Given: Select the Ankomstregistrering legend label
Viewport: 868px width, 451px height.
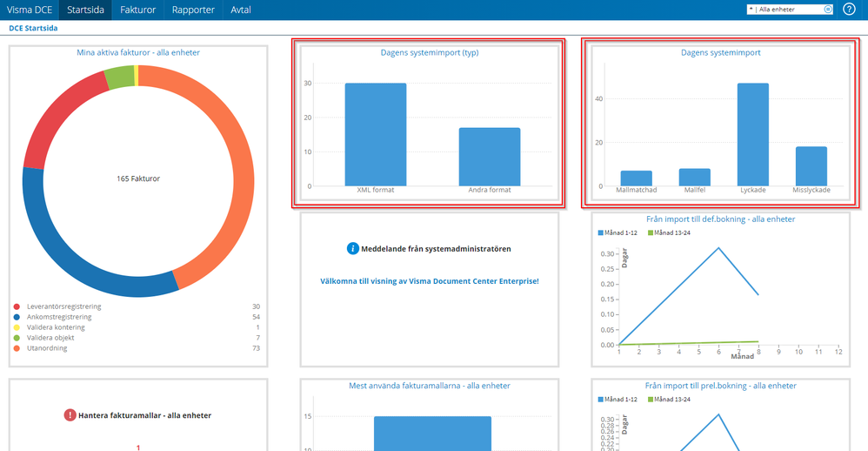Looking at the screenshot, I should (x=59, y=317).
